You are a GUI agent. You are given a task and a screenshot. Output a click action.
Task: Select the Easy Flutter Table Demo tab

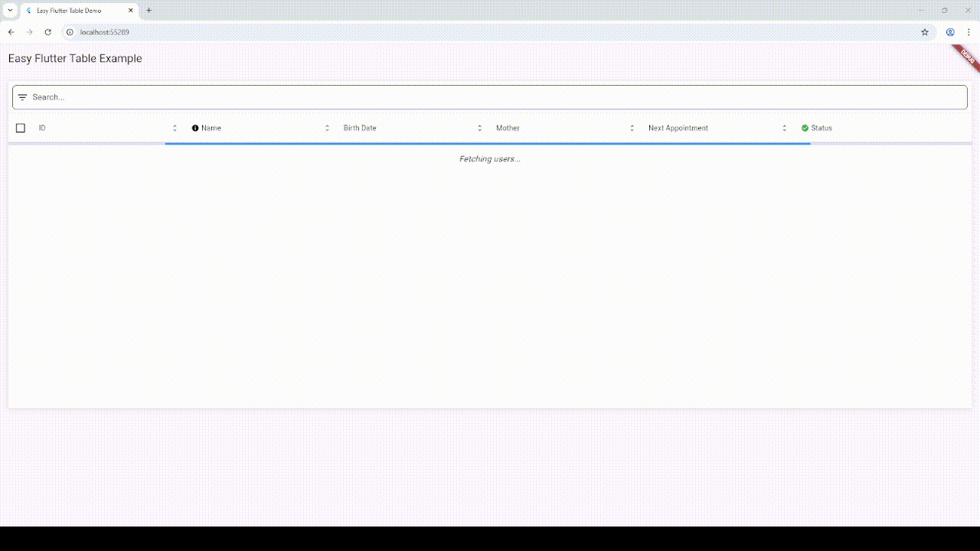pyautogui.click(x=80, y=11)
